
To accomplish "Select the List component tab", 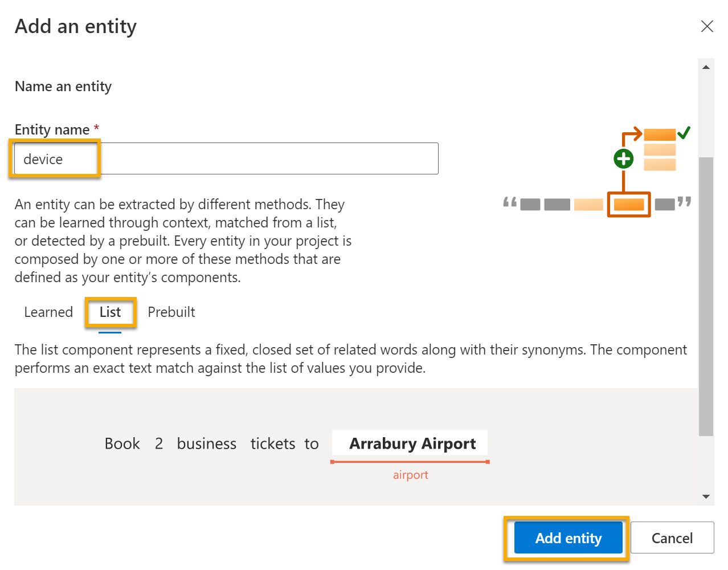I will click(x=110, y=312).
